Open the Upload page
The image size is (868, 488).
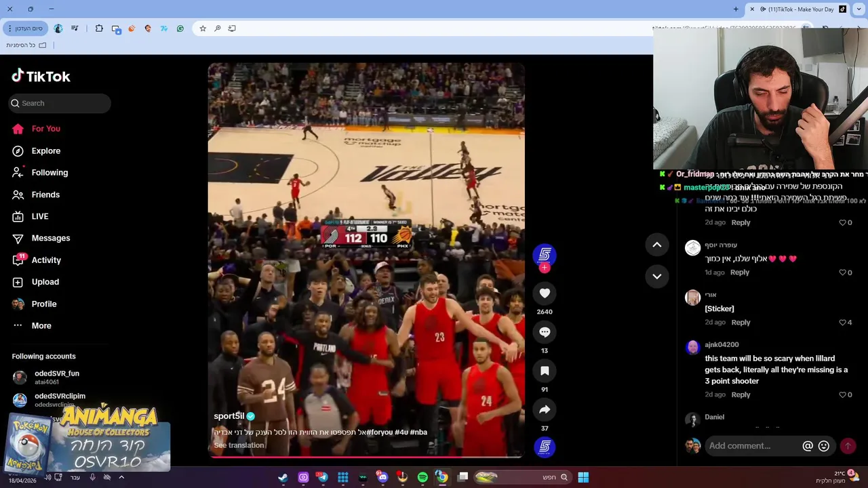[x=45, y=282]
